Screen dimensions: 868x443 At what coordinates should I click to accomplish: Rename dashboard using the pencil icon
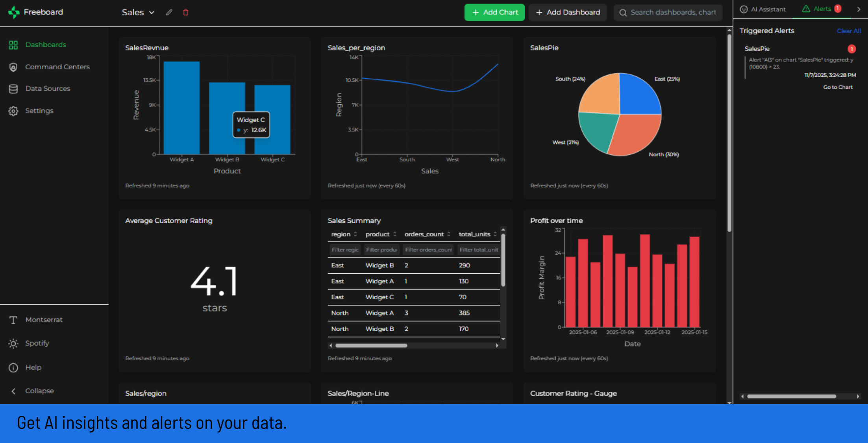tap(169, 12)
